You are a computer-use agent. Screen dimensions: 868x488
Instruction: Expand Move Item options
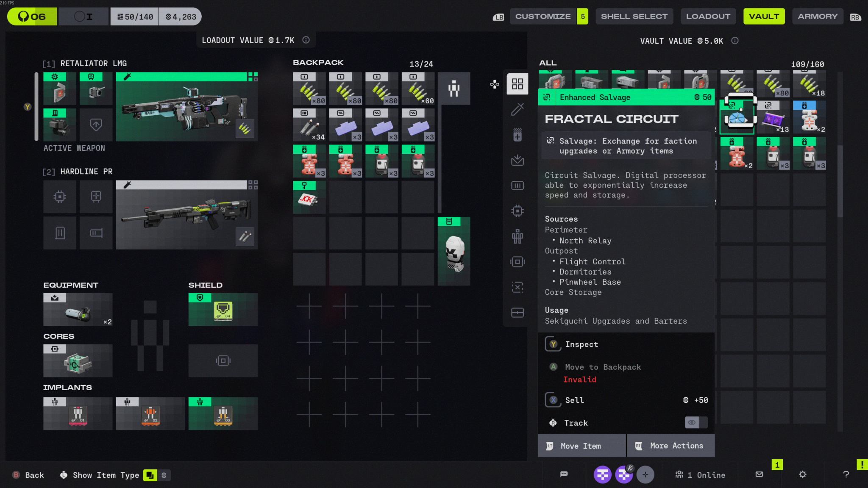tap(581, 446)
